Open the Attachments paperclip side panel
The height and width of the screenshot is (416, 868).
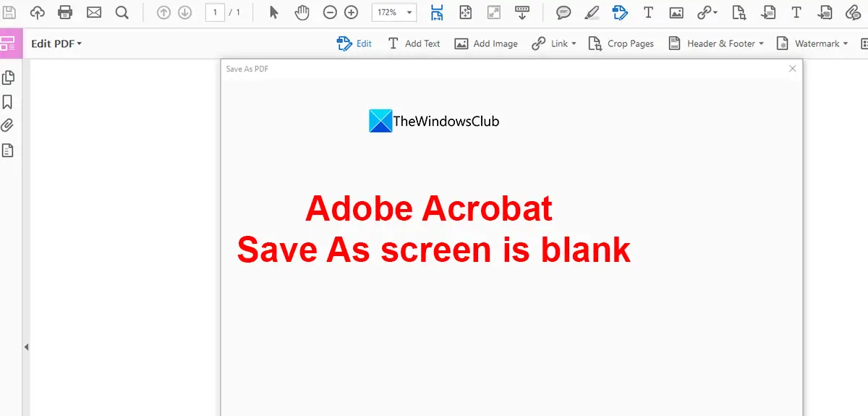[x=8, y=126]
